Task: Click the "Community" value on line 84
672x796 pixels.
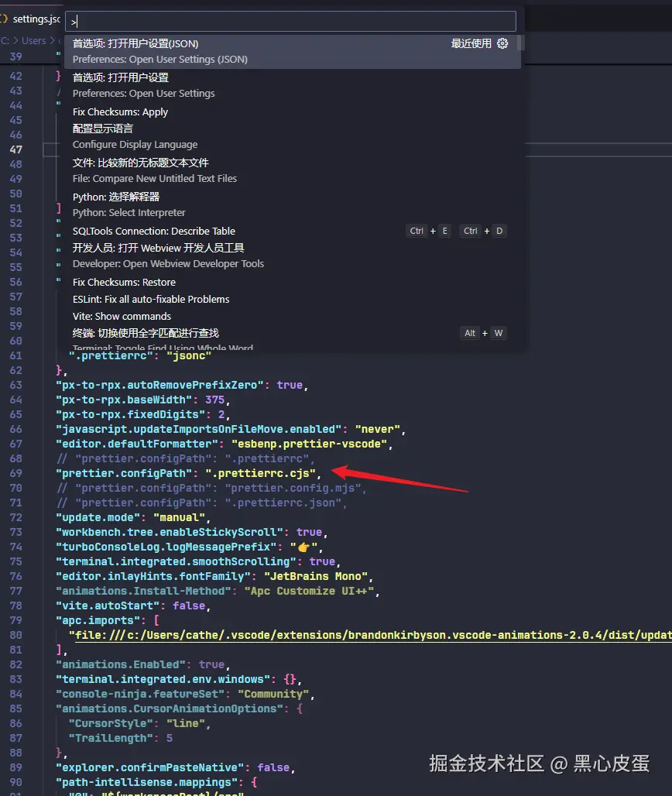Action: click(x=273, y=694)
